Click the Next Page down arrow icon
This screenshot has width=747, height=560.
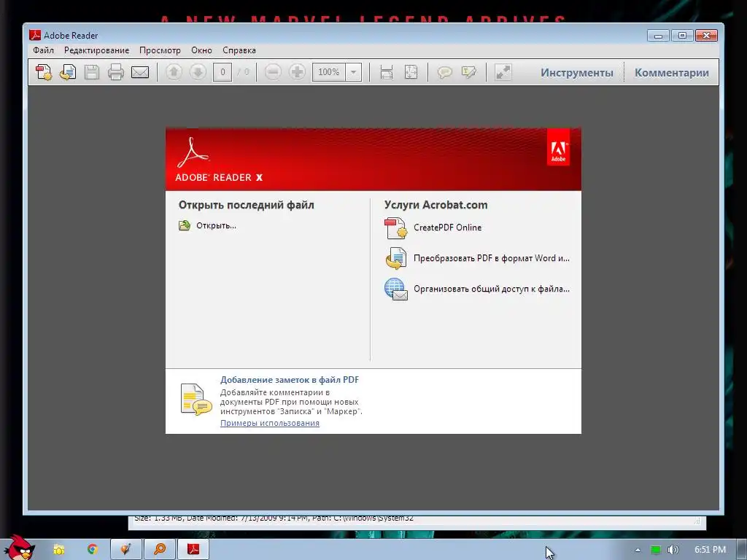tap(198, 72)
